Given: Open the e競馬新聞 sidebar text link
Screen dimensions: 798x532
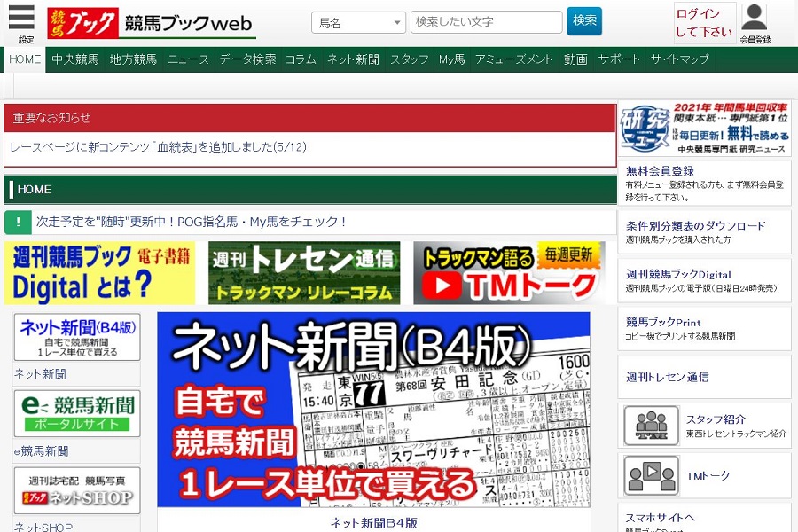Looking at the screenshot, I should tap(41, 451).
